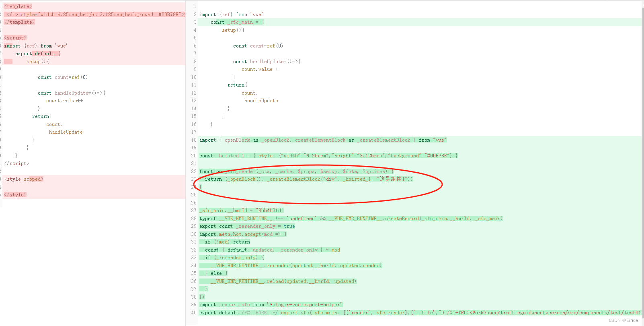Click 'import {ref} from vue' in left pane

coord(36,46)
